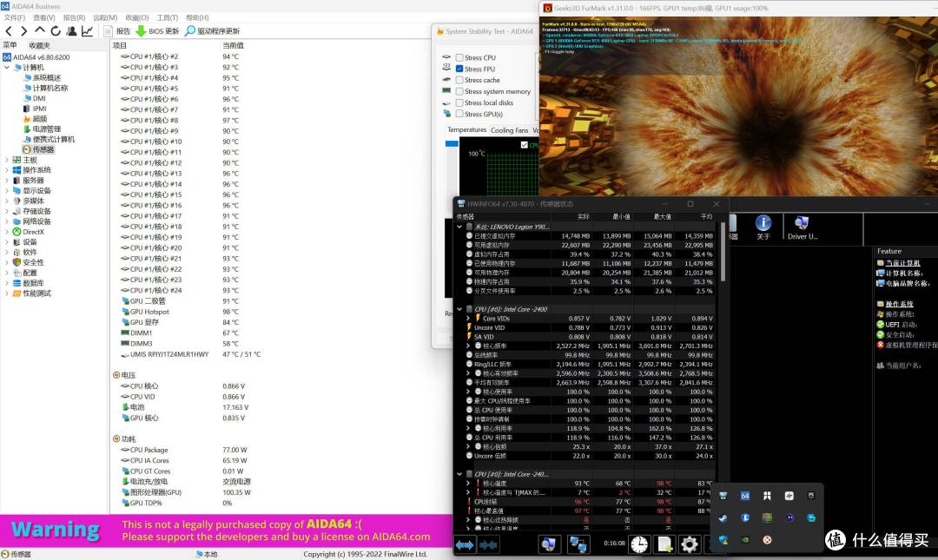Click the 关于 about info icon
Image resolution: width=938 pixels, height=560 pixels.
click(x=763, y=228)
